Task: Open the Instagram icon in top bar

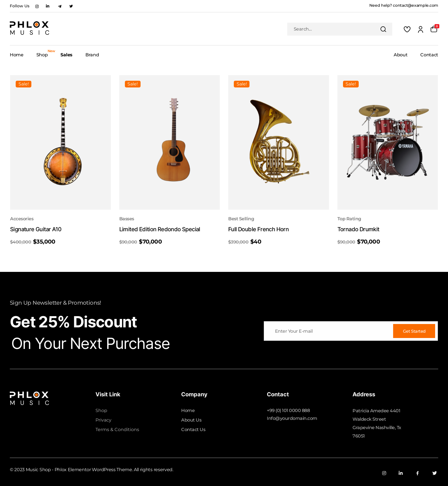Action: tap(37, 6)
